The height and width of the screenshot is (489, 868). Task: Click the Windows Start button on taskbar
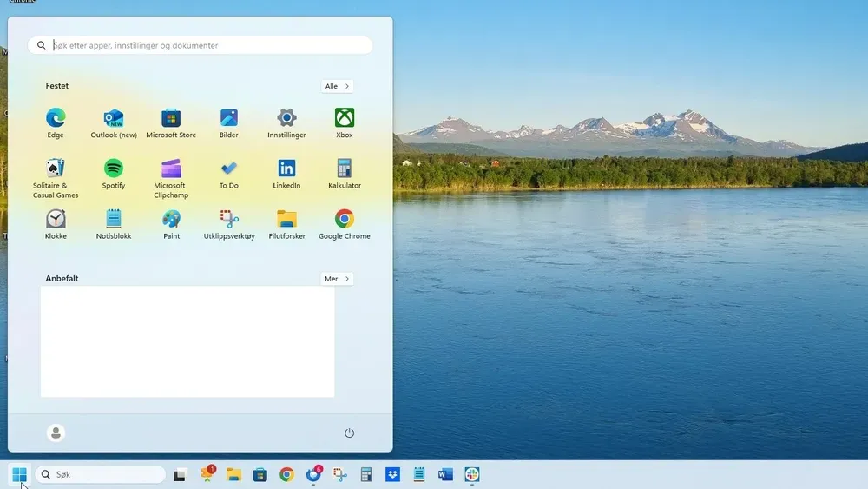[x=19, y=474]
